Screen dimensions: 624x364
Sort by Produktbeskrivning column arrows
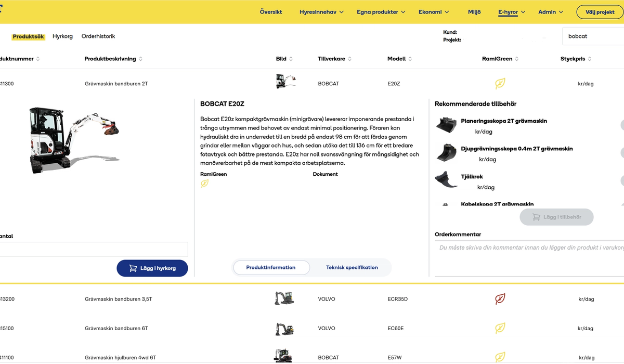coord(140,59)
